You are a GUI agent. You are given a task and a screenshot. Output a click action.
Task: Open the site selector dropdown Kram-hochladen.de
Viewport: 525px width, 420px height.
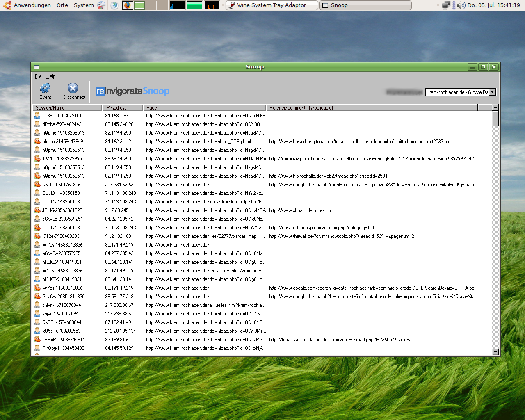[x=461, y=92]
